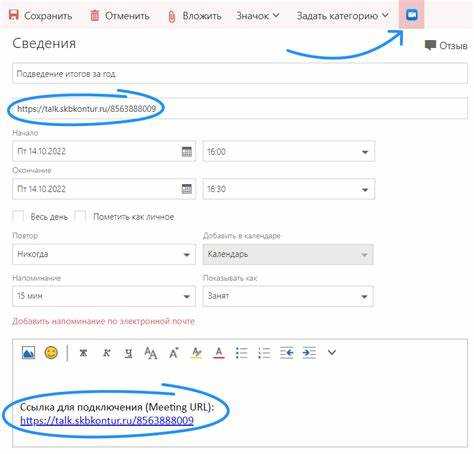
Task: Open the Повтор dropdown set to Никогда
Action: [x=104, y=254]
